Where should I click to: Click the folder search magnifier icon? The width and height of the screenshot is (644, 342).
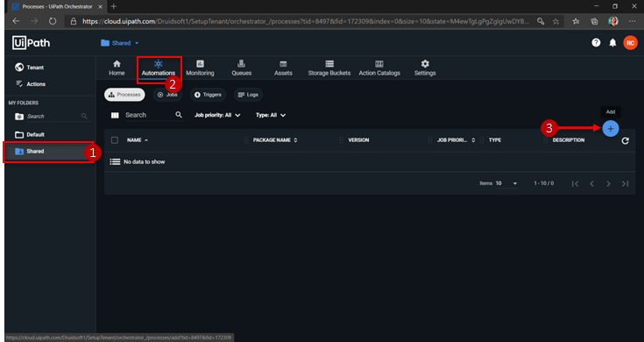(x=84, y=117)
